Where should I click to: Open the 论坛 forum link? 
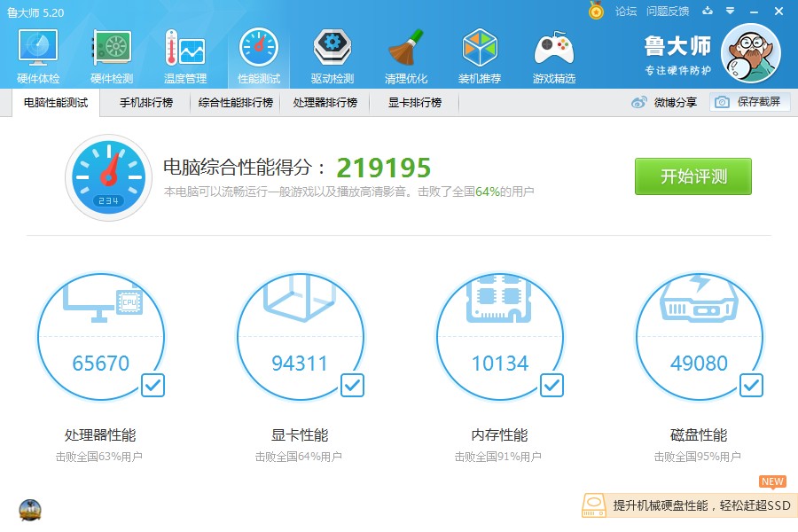[x=626, y=12]
